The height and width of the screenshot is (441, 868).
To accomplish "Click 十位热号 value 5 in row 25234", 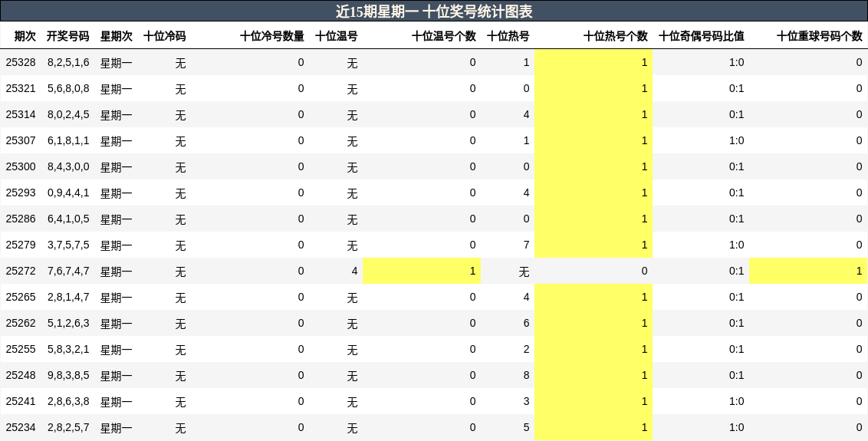I will (526, 427).
